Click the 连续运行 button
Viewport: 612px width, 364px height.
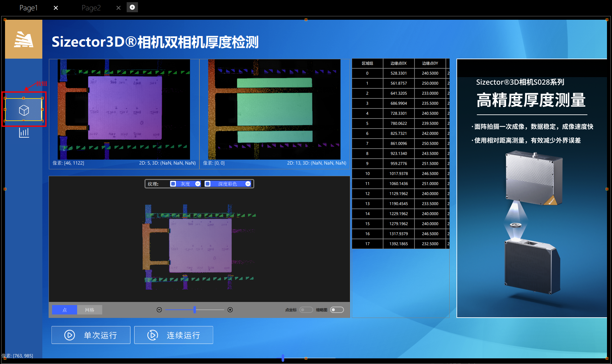click(x=174, y=335)
